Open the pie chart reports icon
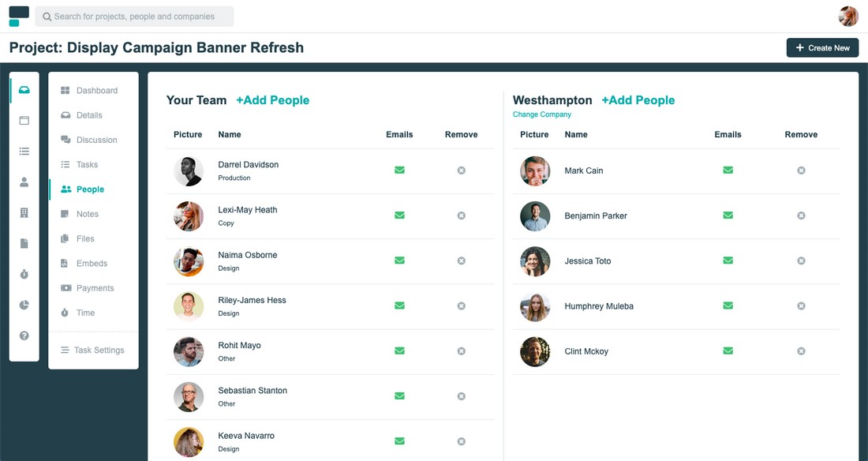Screen dimensions: 868x461 (x=24, y=305)
